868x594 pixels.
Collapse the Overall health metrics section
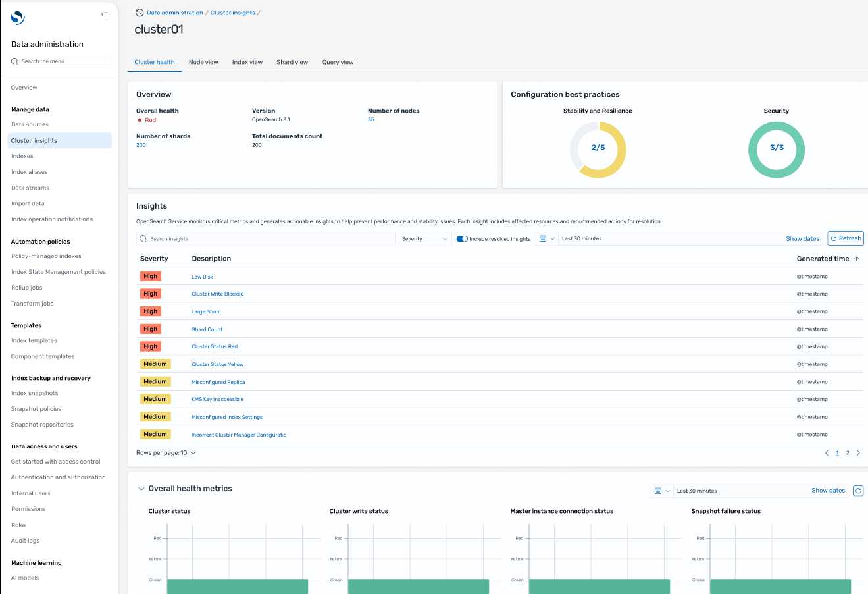[x=141, y=489]
